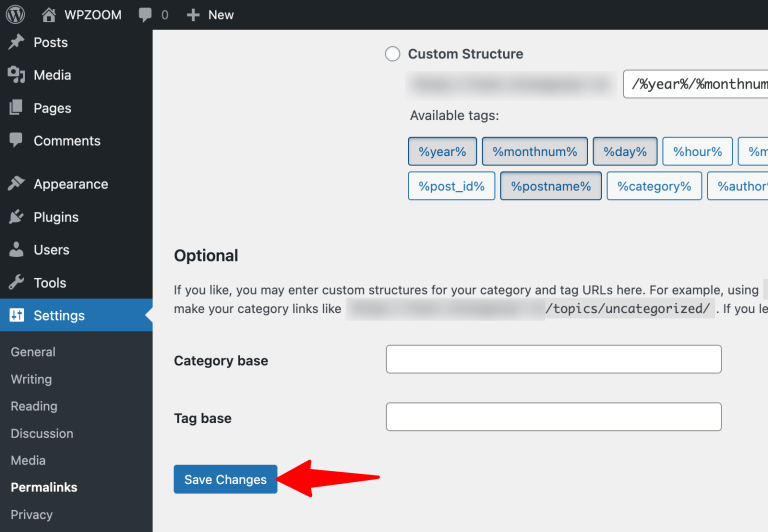Image resolution: width=768 pixels, height=532 pixels.
Task: Create new content via the New button
Action: point(210,14)
